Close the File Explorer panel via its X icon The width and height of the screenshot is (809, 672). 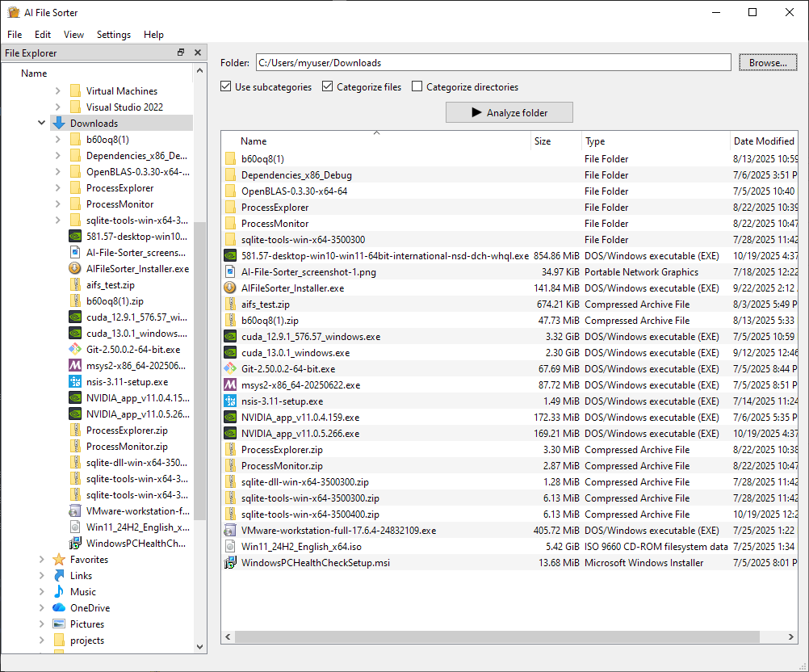coord(198,52)
